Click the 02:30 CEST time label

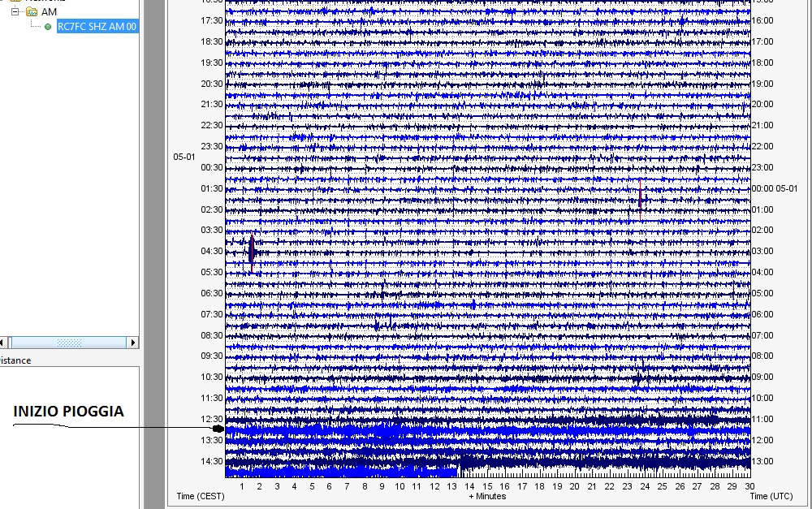212,209
